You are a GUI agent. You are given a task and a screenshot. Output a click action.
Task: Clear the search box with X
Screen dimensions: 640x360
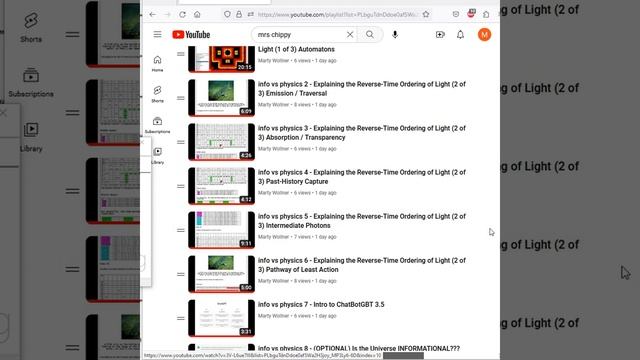pyautogui.click(x=350, y=35)
